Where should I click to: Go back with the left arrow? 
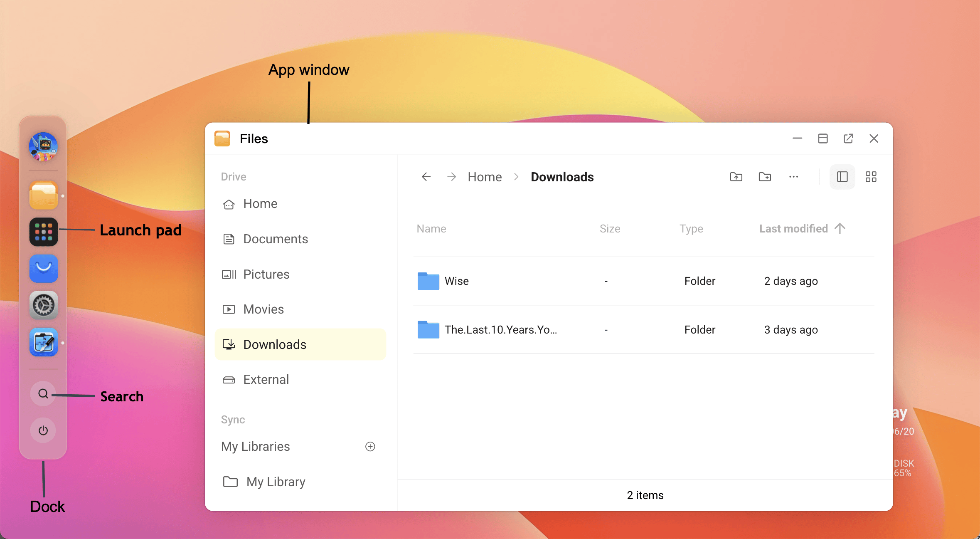pos(426,177)
